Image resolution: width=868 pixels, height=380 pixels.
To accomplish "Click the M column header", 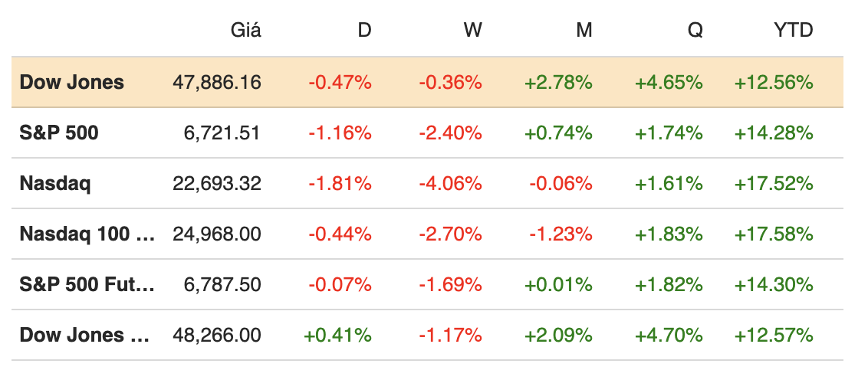I will [584, 31].
